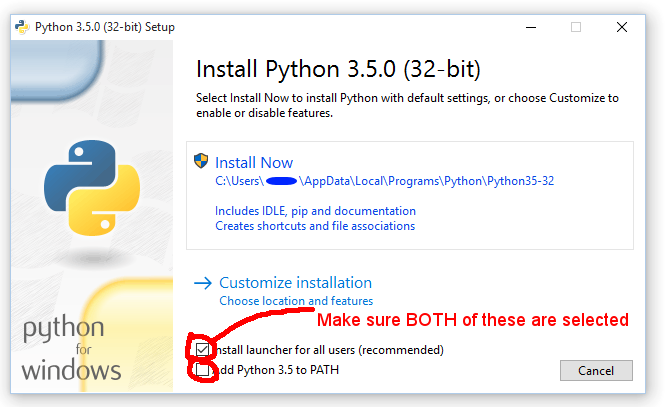Uncheck Install launcher for all users checkbox
Viewport: 665px width, 407px height.
click(x=202, y=350)
